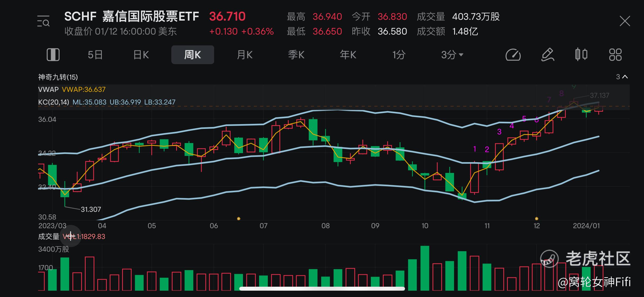The height and width of the screenshot is (297, 644).
Task: Tap the +0.36% change value
Action: (257, 31)
